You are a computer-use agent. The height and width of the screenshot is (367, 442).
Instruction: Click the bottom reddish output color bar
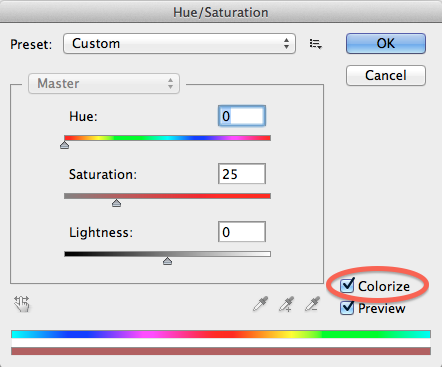[221, 351]
